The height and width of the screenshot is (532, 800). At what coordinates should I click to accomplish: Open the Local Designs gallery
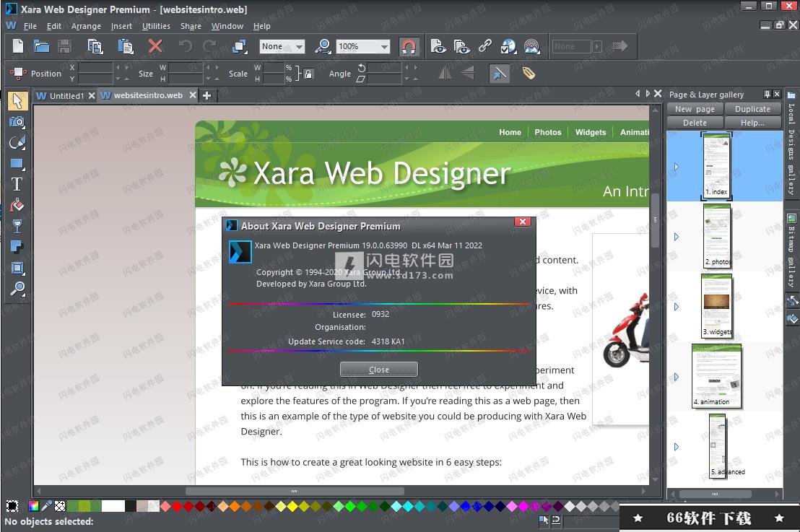click(791, 144)
